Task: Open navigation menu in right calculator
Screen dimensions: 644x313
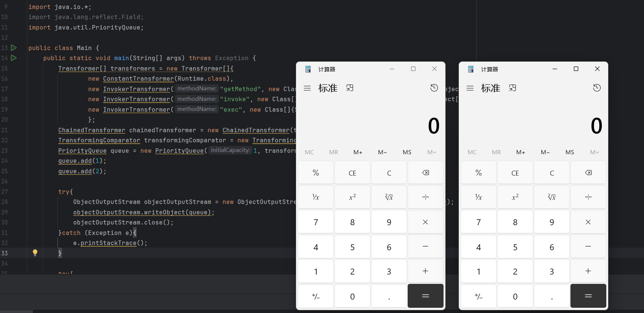Action: point(470,88)
